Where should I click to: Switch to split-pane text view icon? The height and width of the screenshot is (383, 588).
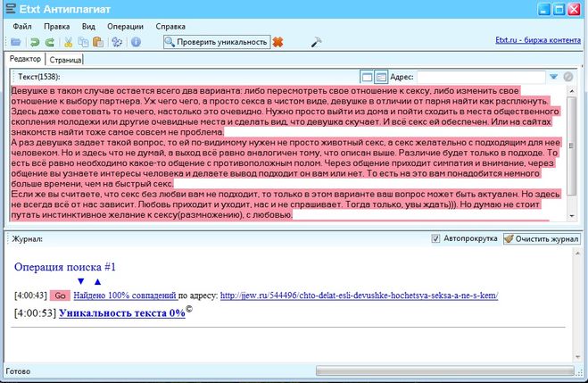[381, 77]
